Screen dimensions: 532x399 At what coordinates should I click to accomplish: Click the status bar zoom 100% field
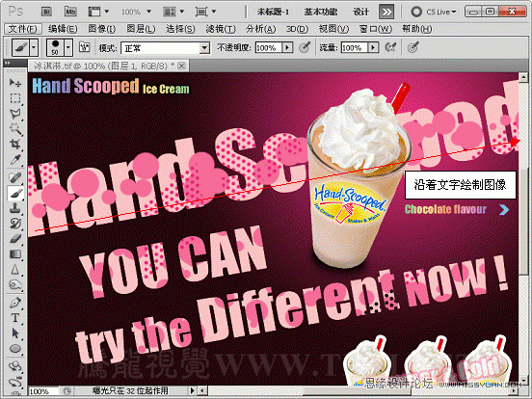[44, 391]
